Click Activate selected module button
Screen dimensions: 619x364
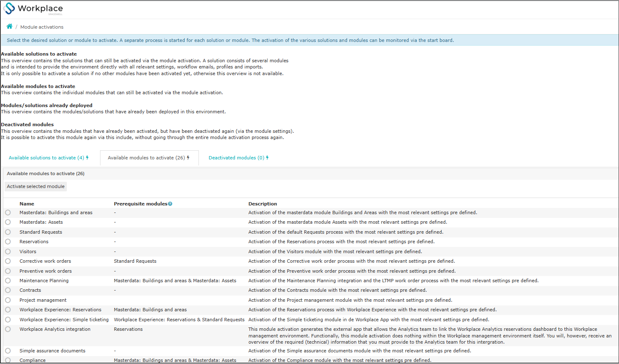36,186
